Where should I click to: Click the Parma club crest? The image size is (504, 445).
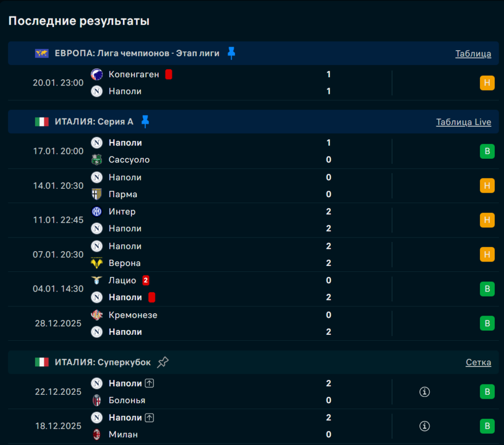coord(97,194)
